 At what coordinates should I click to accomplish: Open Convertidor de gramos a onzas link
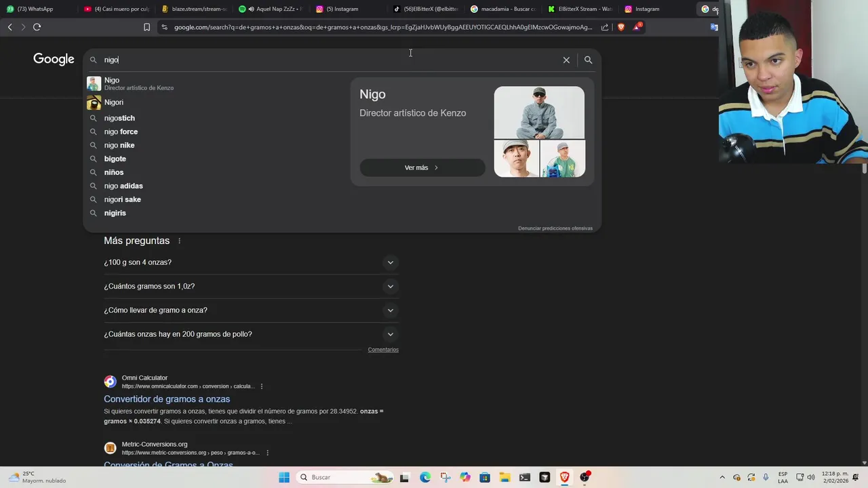(x=167, y=399)
